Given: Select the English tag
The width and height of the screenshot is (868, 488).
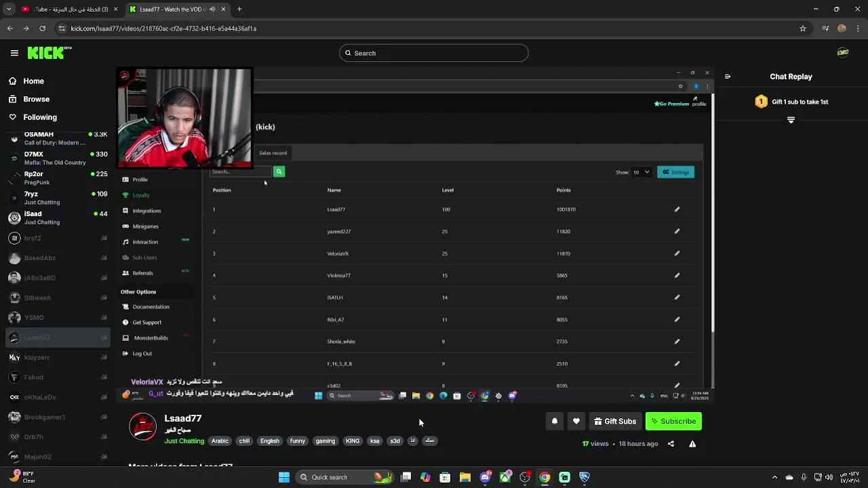Looking at the screenshot, I should (270, 441).
